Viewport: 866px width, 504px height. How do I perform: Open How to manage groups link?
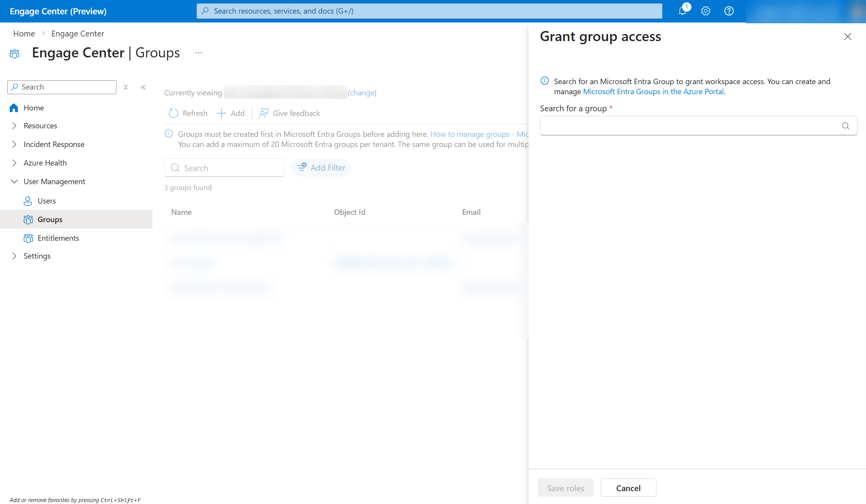[480, 134]
